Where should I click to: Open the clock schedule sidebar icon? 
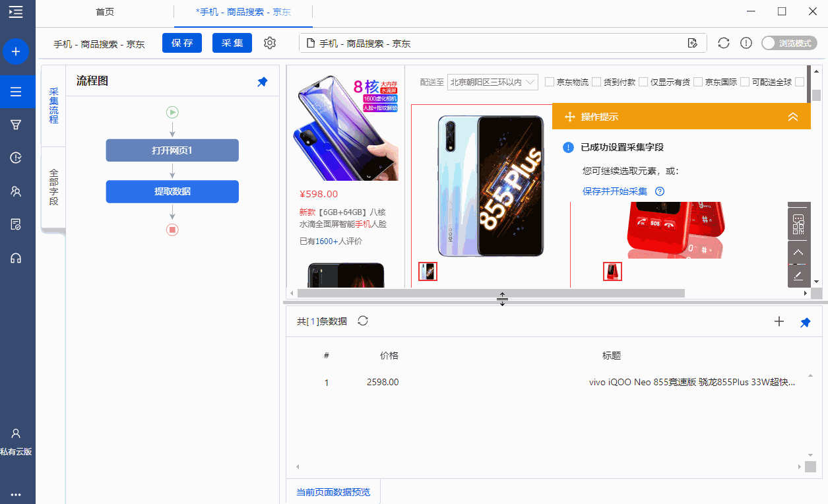pyautogui.click(x=16, y=158)
